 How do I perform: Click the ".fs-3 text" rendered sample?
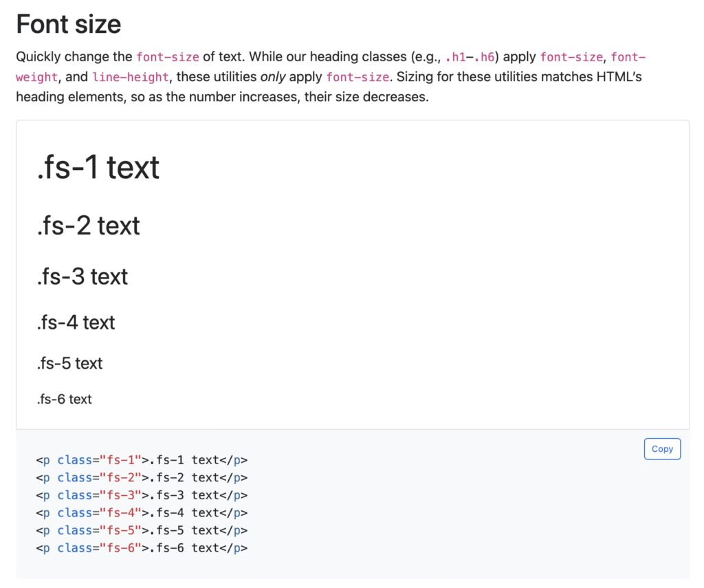click(x=82, y=276)
